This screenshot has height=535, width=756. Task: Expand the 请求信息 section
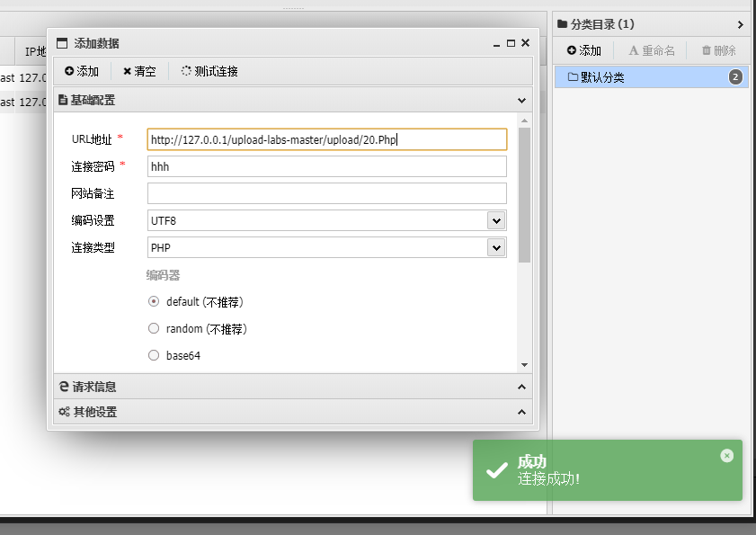(x=293, y=387)
